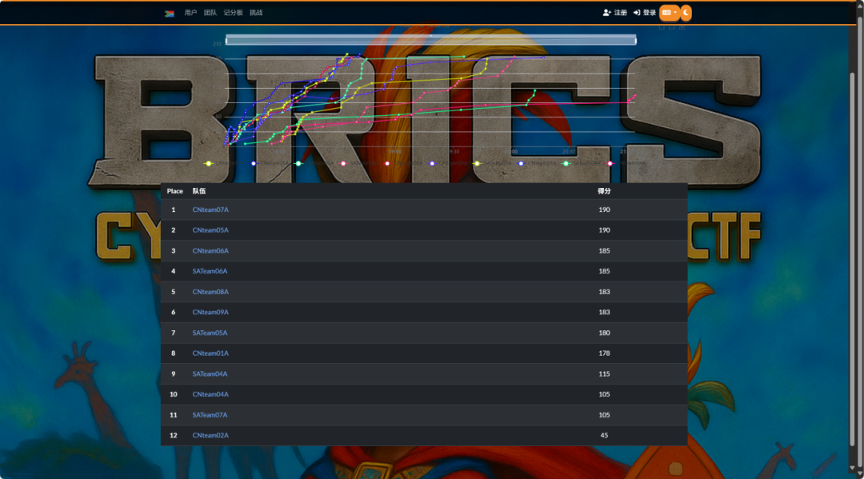Open team CNteam05A link
The width and height of the screenshot is (864, 479).
click(210, 230)
